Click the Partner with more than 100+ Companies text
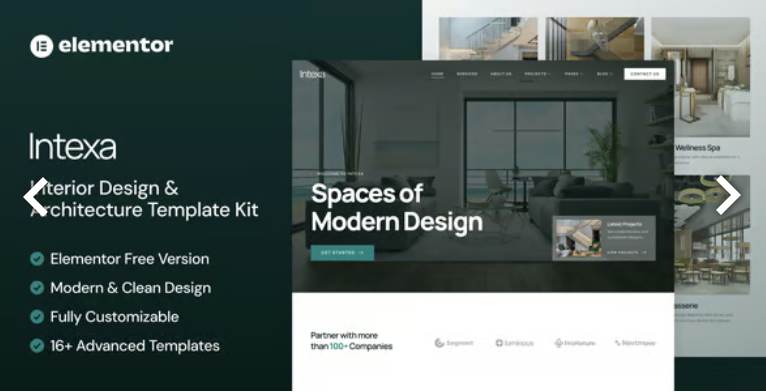 (x=351, y=341)
